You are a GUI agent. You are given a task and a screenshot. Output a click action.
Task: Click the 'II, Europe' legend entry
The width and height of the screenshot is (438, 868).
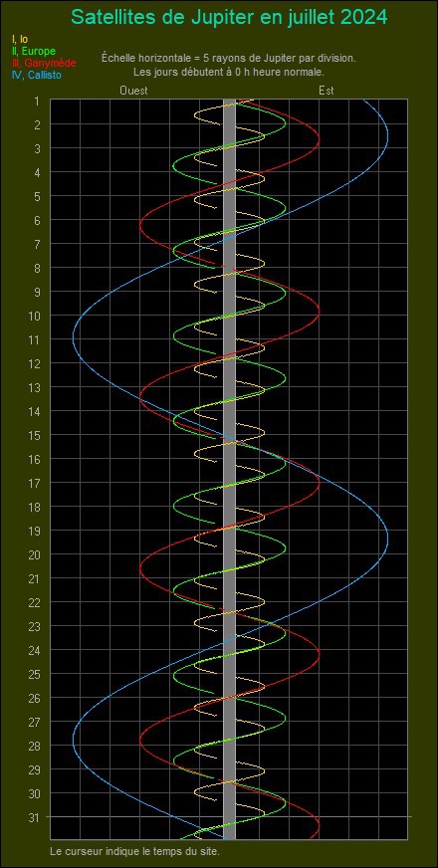coord(33,51)
